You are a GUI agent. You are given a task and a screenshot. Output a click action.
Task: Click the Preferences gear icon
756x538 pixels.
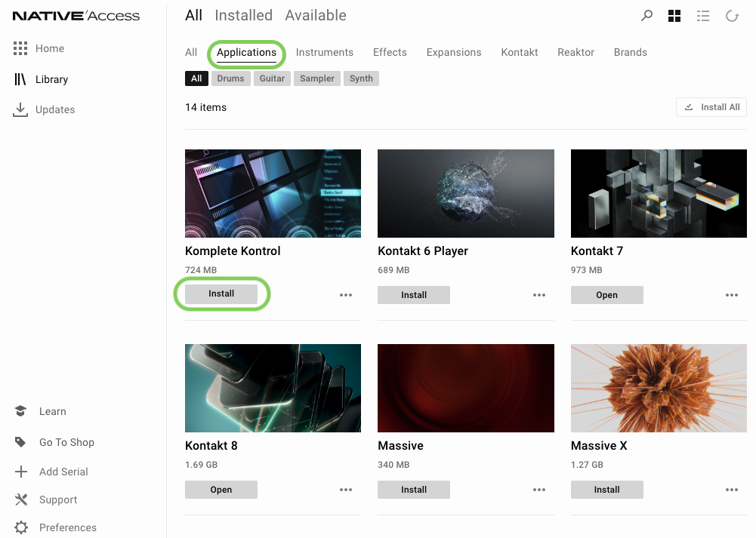click(x=20, y=527)
